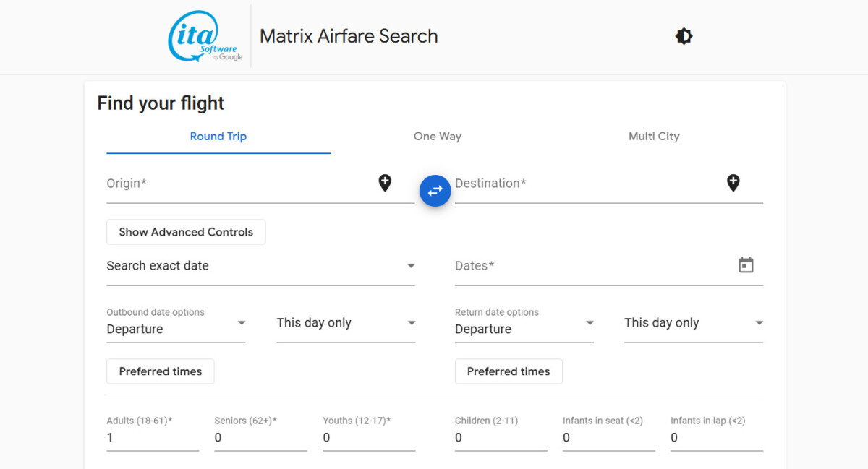This screenshot has height=469, width=868.
Task: Click the outbound Preferred times button
Action: click(x=161, y=371)
